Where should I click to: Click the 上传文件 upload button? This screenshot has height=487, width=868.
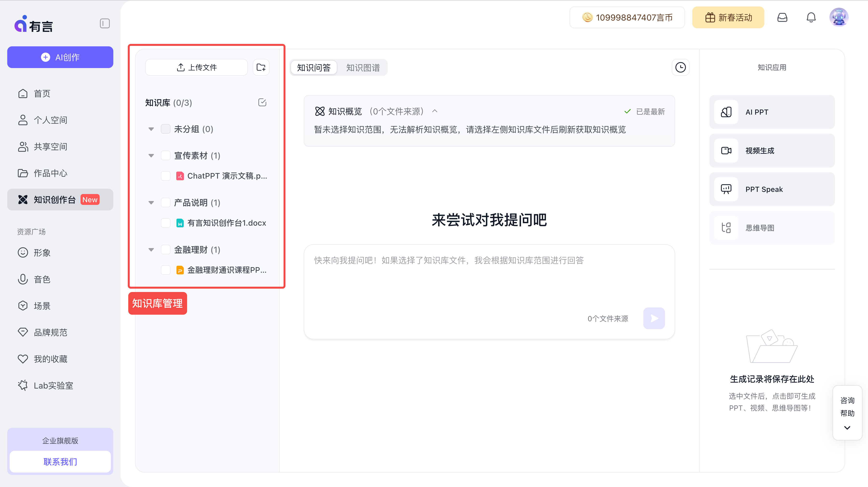[196, 67]
